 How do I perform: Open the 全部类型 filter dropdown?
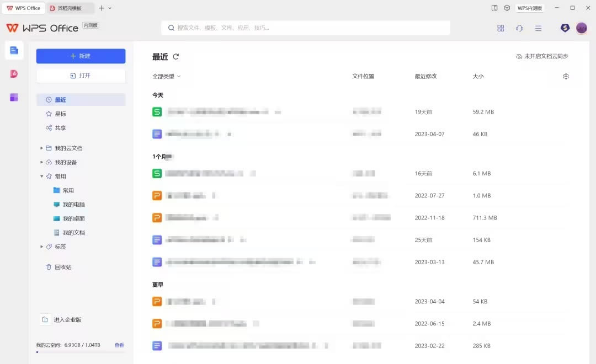[167, 77]
